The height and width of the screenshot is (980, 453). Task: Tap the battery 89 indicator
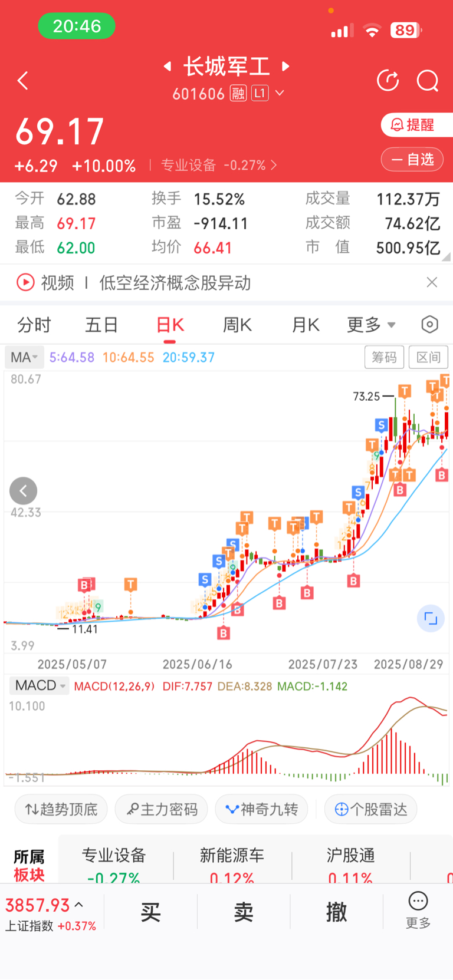(406, 30)
